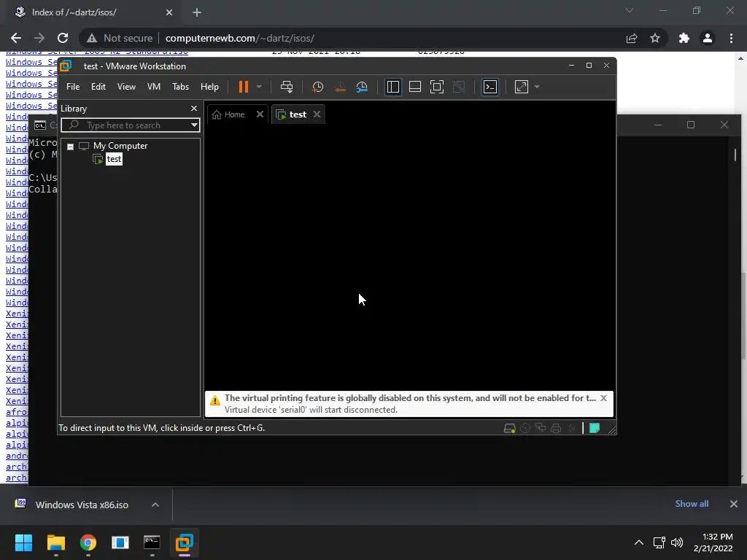Click the VMware window resize grip
The image size is (747, 560).
click(x=612, y=429)
